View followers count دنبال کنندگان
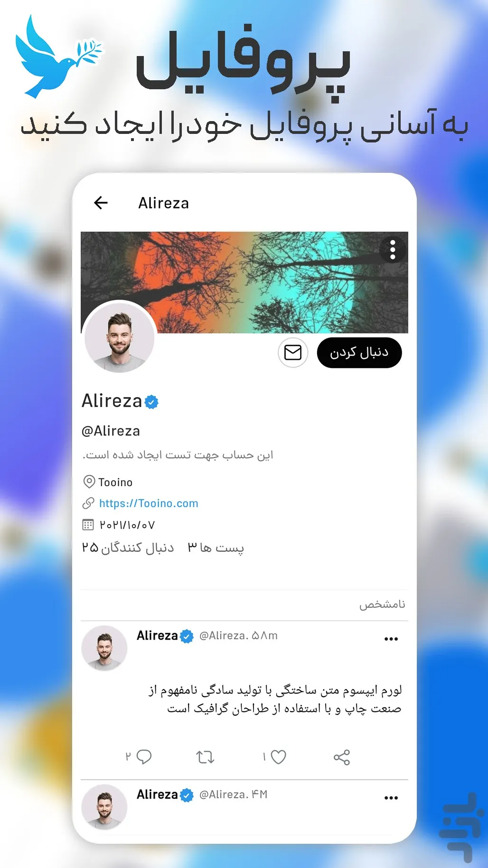 pos(128,548)
